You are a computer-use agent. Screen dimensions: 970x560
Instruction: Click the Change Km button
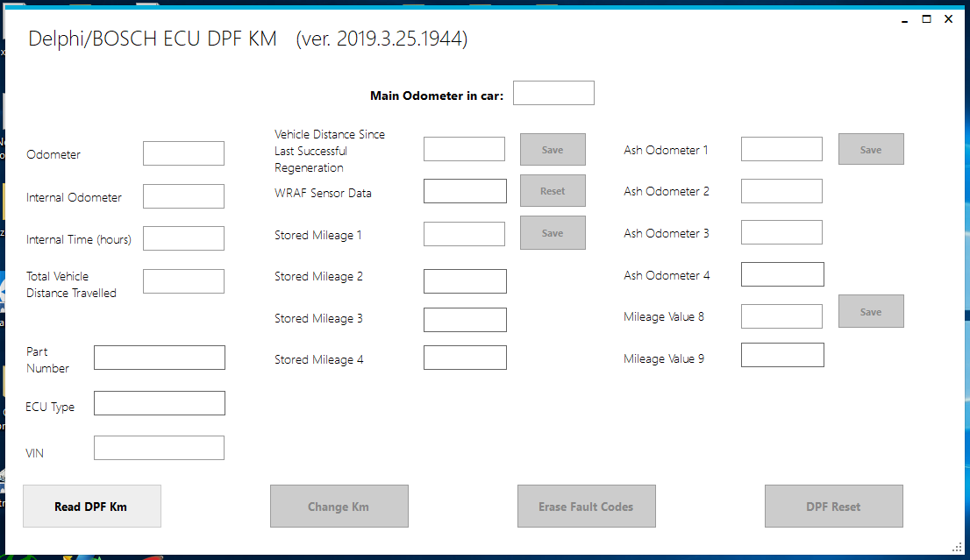339,507
